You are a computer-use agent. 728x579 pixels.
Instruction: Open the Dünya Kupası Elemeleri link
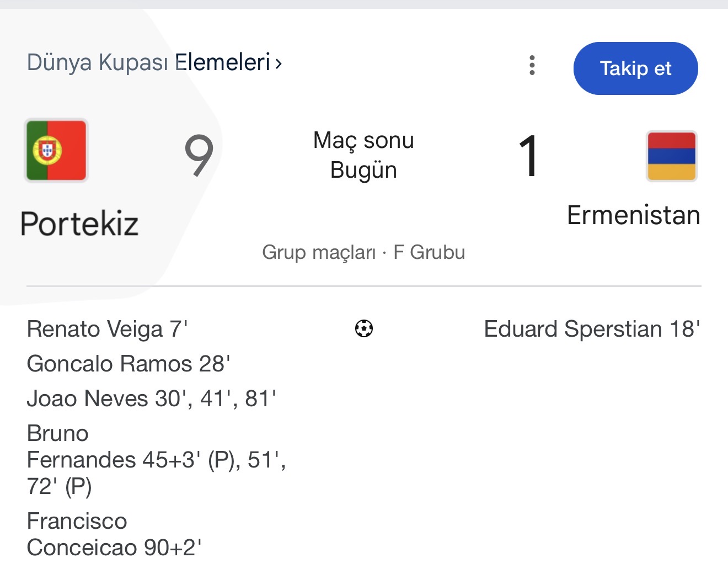[x=149, y=62]
